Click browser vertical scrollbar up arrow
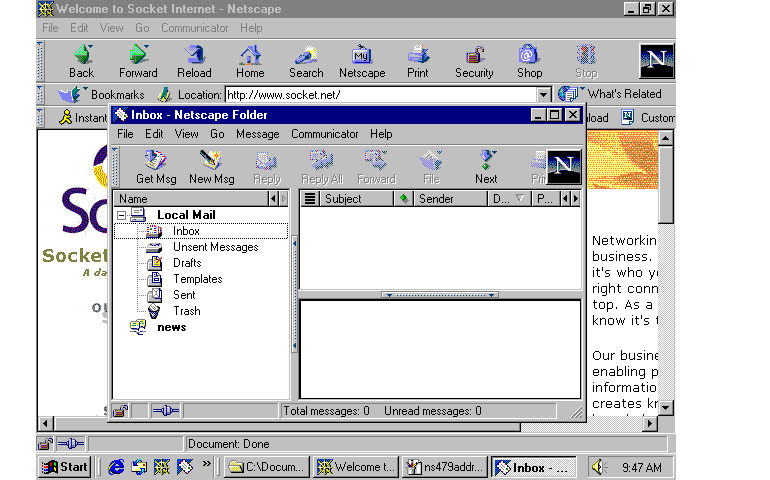The width and height of the screenshot is (770, 480). 665,138
